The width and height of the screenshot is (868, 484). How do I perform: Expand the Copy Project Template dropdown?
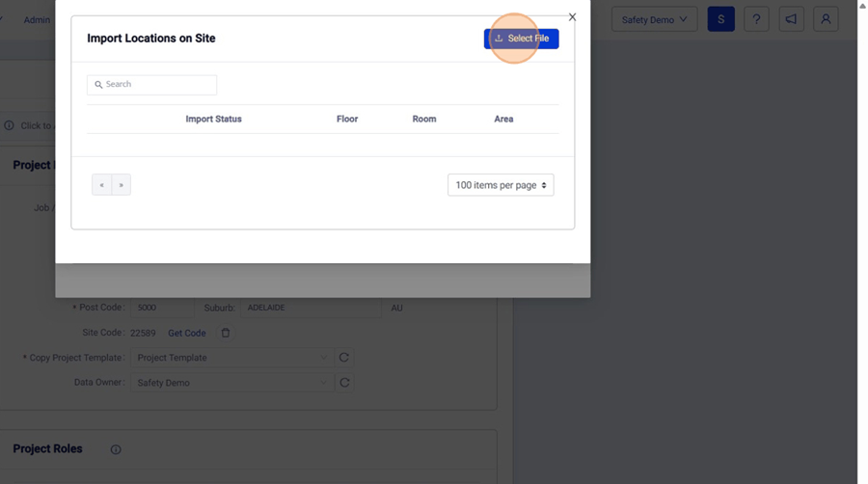231,358
